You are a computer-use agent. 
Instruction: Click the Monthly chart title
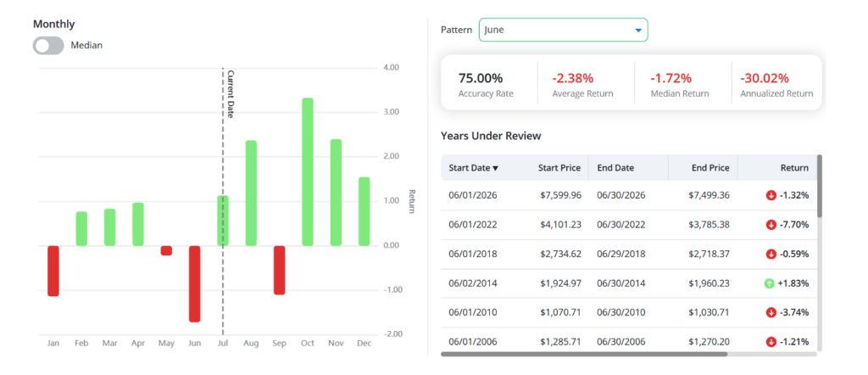click(53, 25)
